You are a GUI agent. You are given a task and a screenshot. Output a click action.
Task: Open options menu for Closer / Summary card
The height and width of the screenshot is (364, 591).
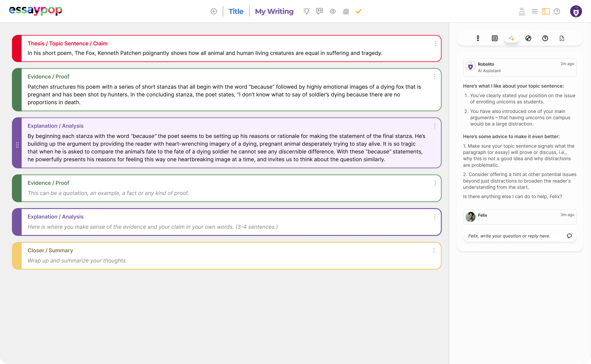[434, 251]
